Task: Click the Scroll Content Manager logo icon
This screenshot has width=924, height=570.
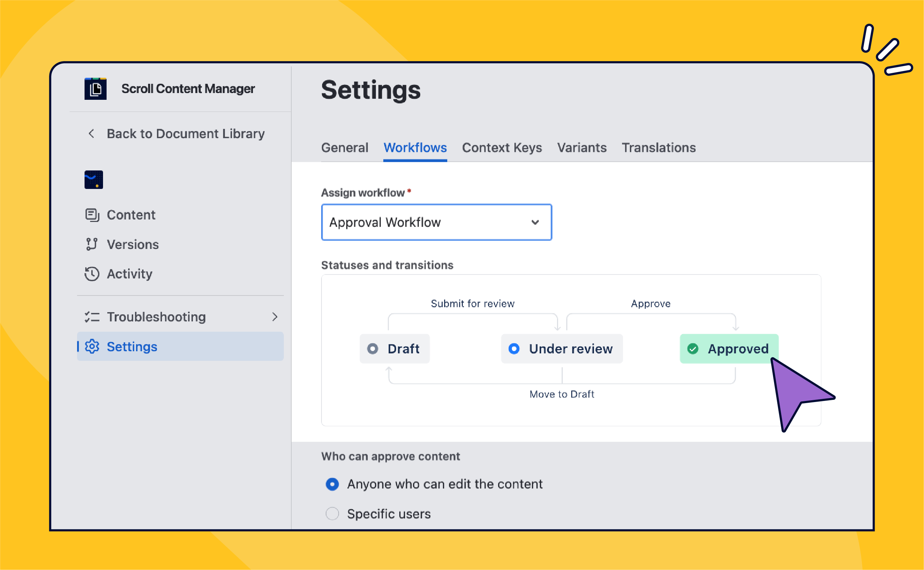Action: click(95, 89)
